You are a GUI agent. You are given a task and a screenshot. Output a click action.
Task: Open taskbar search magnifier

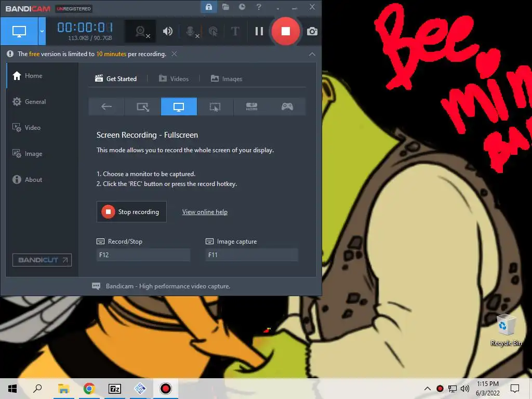point(37,389)
